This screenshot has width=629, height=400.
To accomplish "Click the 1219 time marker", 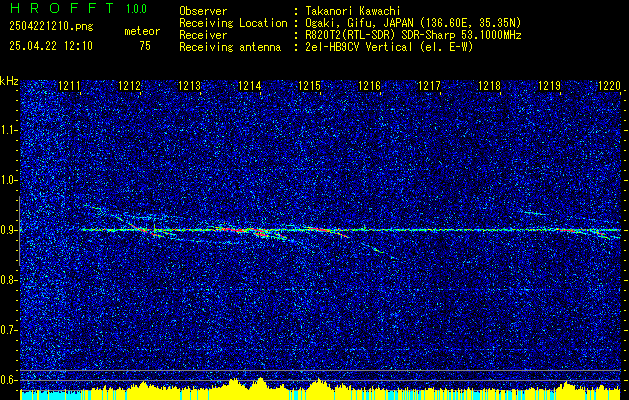I will click(x=550, y=86).
